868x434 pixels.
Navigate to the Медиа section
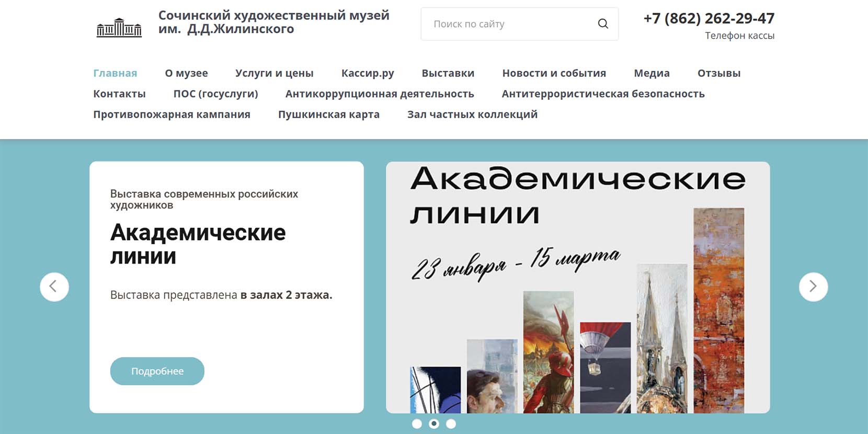click(x=652, y=73)
